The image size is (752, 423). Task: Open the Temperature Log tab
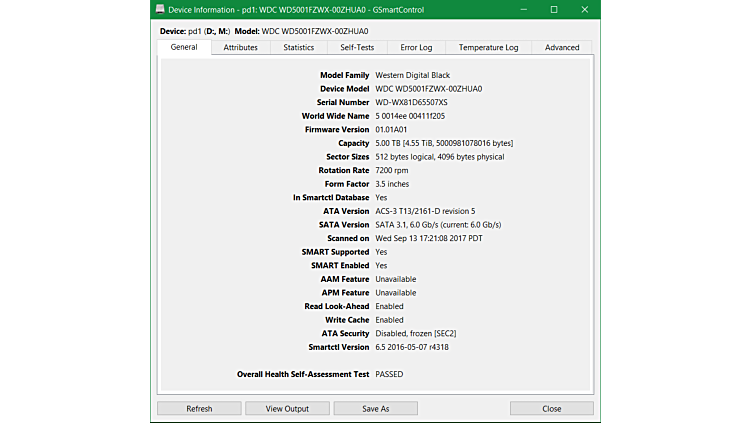click(488, 47)
